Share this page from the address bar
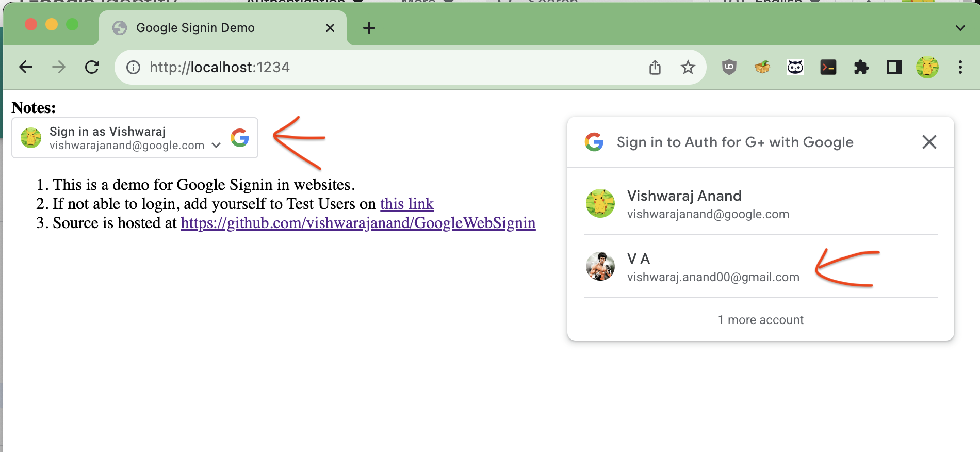 click(x=655, y=67)
